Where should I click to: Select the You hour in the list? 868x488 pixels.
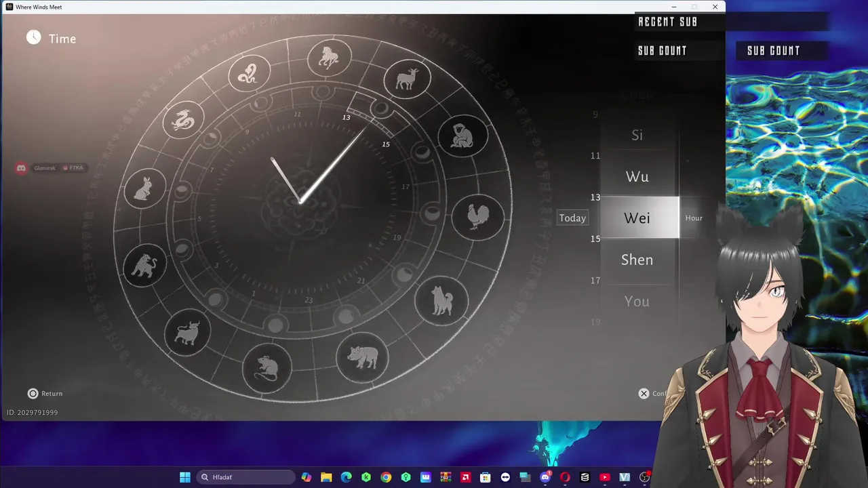[x=637, y=301]
